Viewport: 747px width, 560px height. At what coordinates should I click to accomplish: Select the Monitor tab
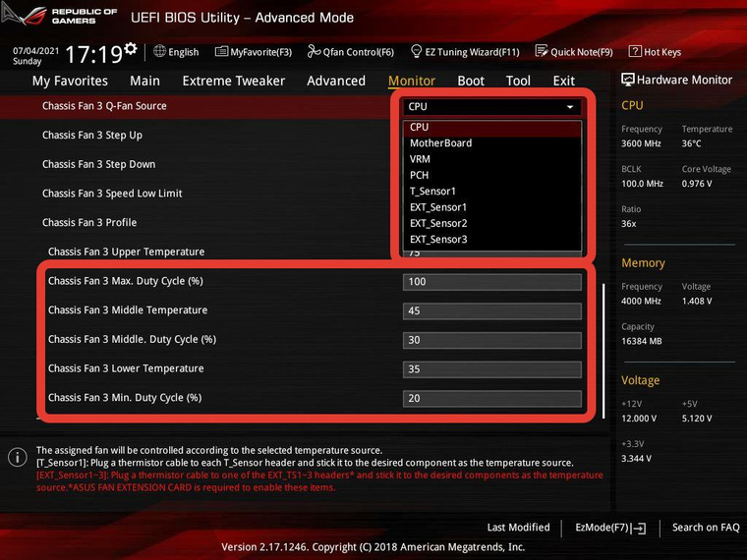click(412, 81)
